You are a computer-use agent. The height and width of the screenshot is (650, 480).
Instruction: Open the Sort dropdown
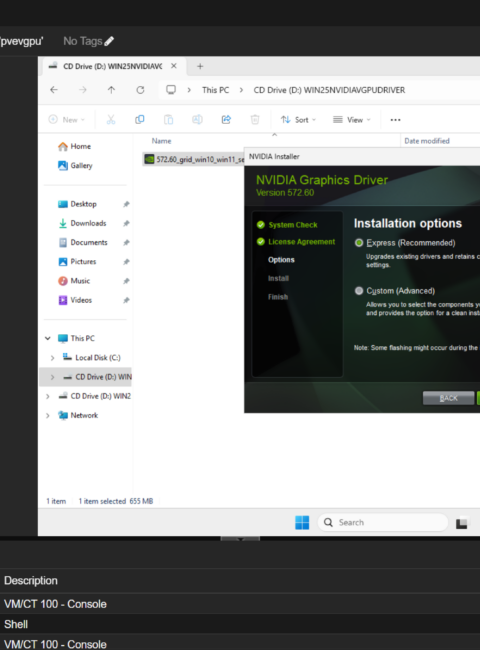298,120
